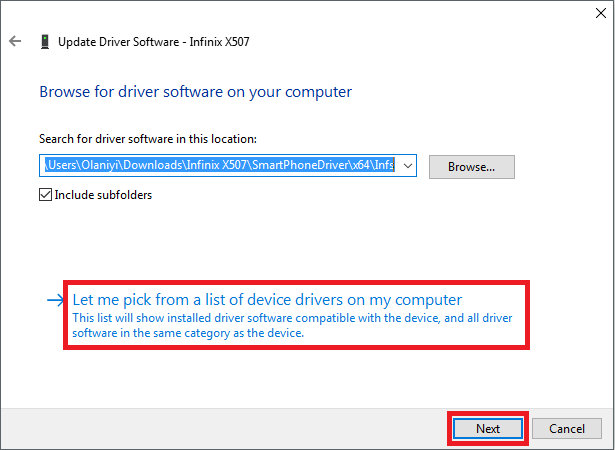Image resolution: width=615 pixels, height=450 pixels.
Task: Click the Include subfolders label text
Action: click(x=103, y=195)
